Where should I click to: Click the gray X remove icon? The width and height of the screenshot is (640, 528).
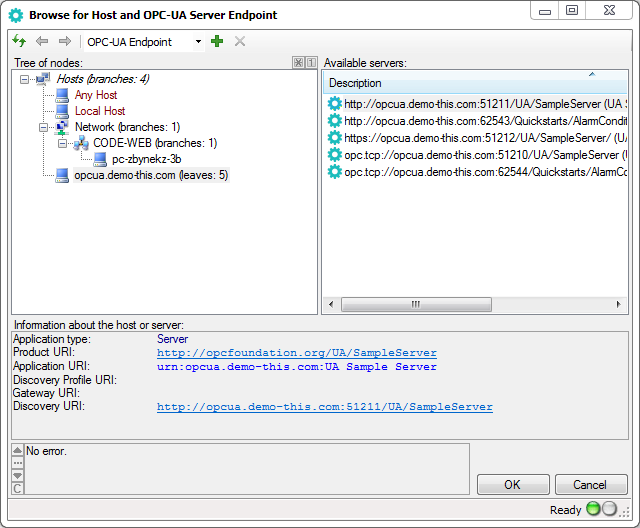pyautogui.click(x=239, y=41)
